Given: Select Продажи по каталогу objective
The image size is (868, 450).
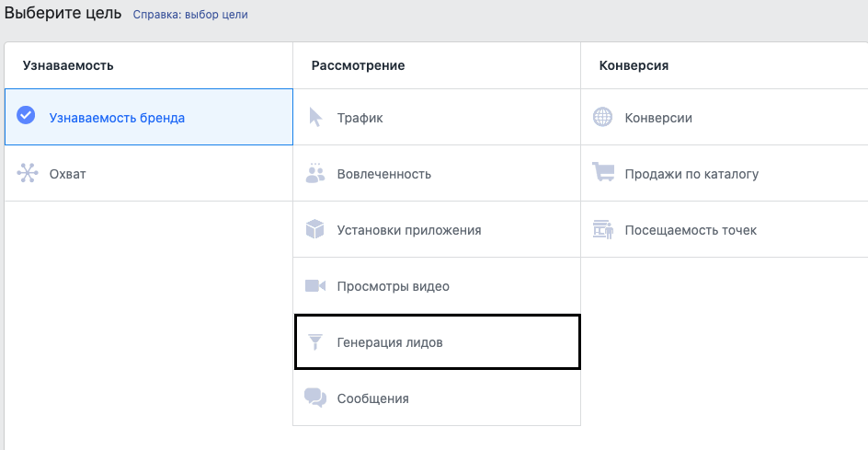Looking at the screenshot, I should tap(725, 173).
